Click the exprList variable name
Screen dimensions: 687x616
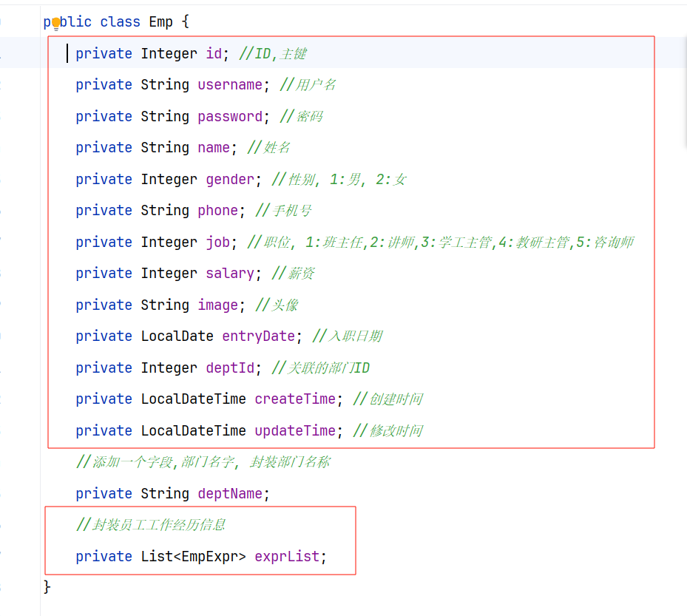point(287,557)
